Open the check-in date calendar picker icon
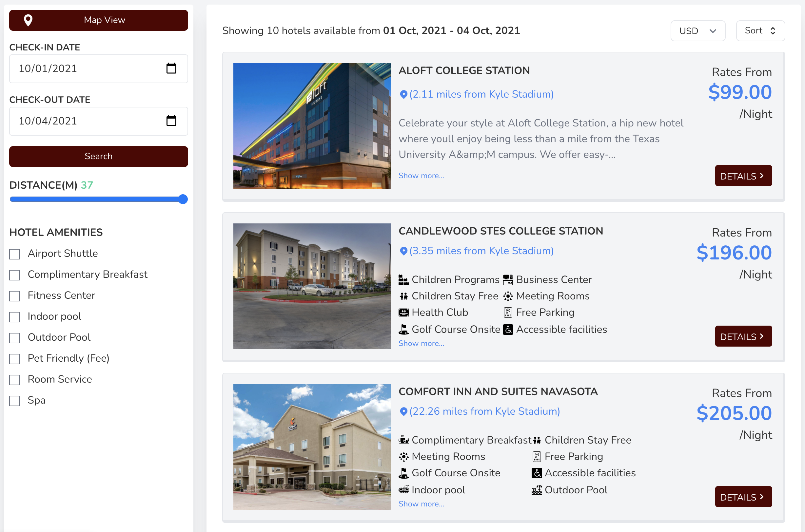The height and width of the screenshot is (532, 805). (x=171, y=68)
